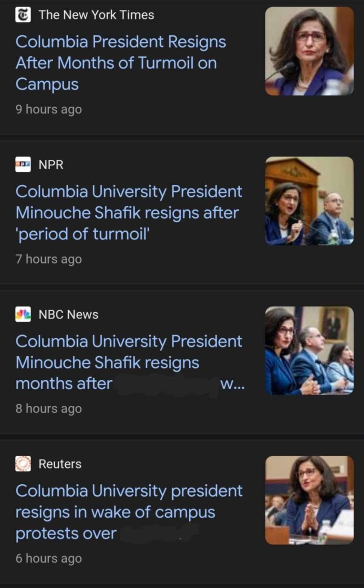
Task: Click the '9 hours ago' timestamp
Action: click(x=49, y=109)
